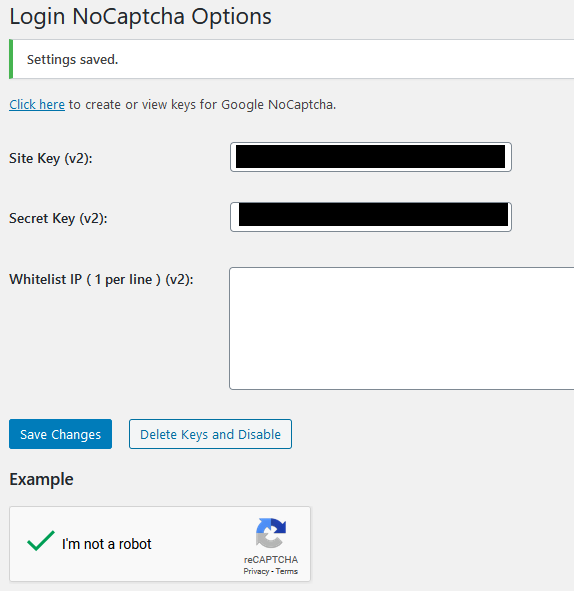
Task: Click the reCAPTCHA swirl logo icon
Action: point(271,533)
